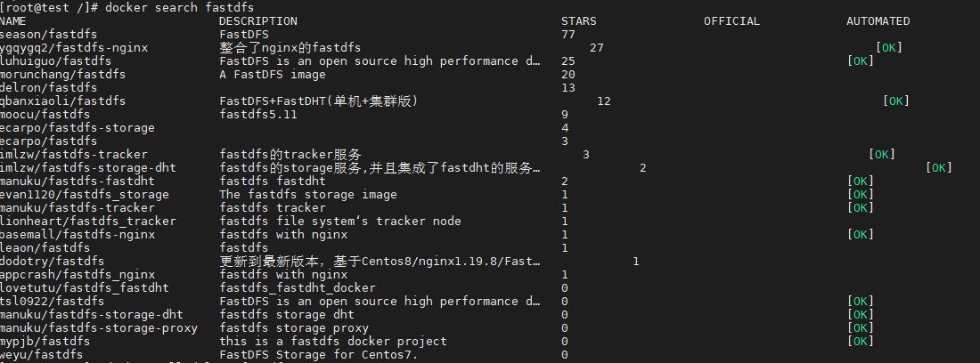Click the NAME column header
Viewport: 980px width, 363px height.
click(x=13, y=21)
